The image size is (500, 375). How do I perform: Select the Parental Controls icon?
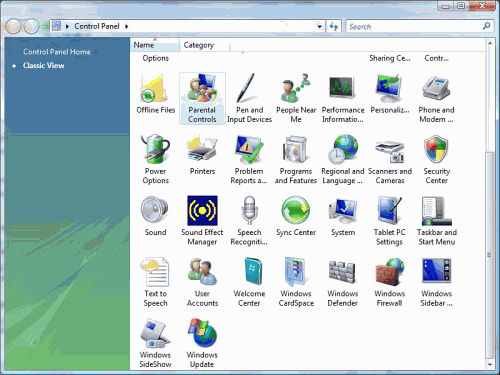(x=202, y=99)
